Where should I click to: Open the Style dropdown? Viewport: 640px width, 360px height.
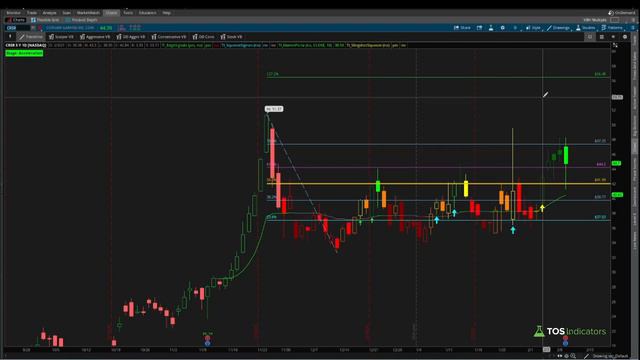point(533,28)
